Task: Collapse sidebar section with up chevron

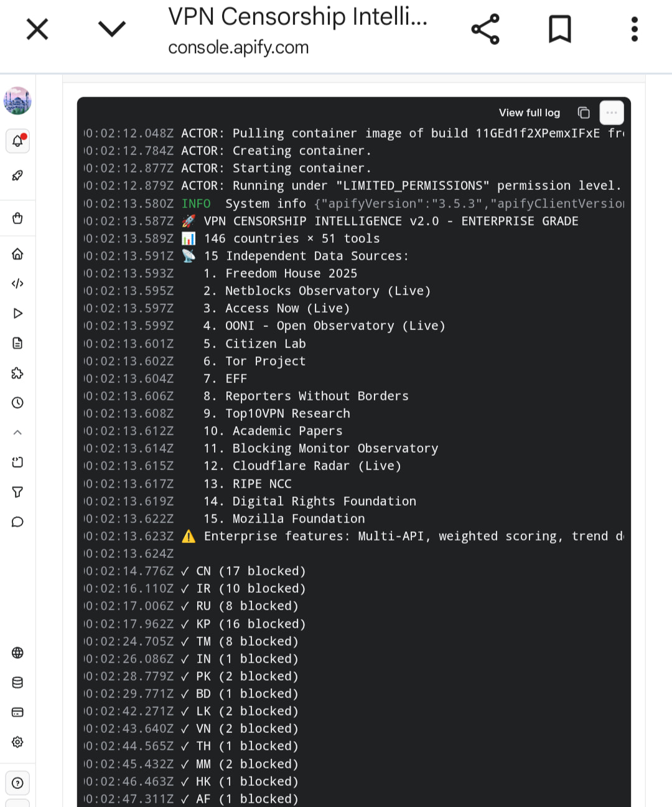Action: tap(17, 432)
